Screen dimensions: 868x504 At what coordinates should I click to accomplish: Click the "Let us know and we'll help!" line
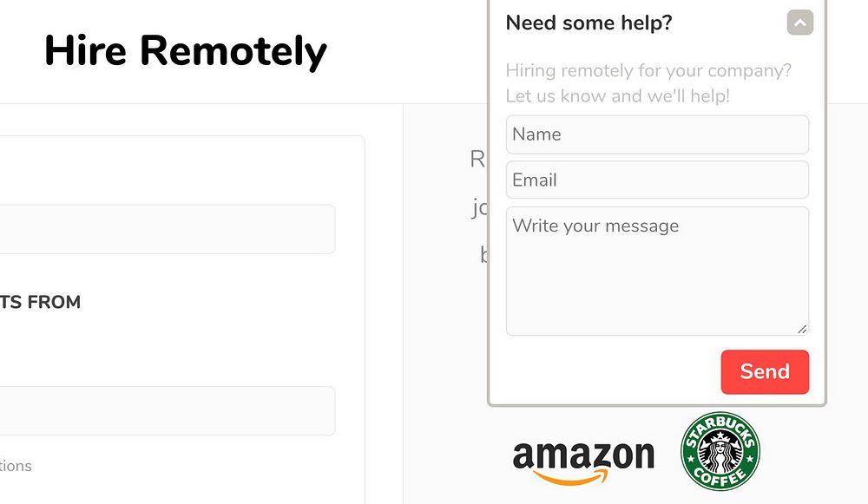(x=617, y=95)
